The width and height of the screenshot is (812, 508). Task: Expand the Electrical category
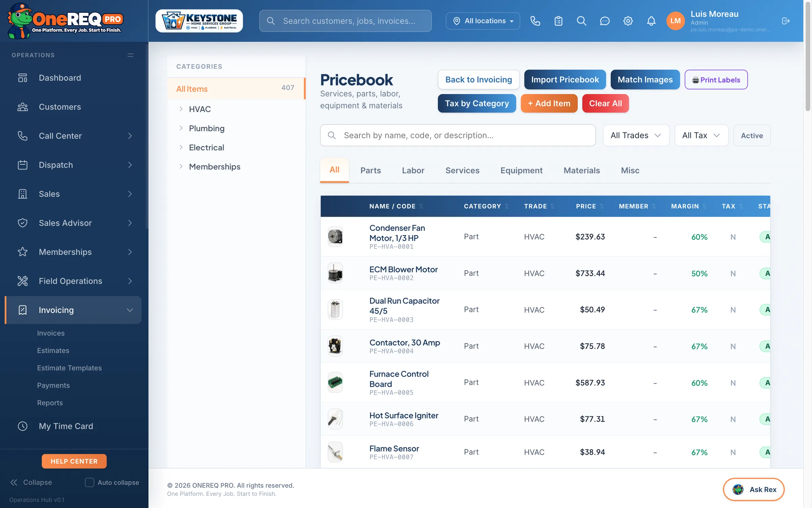181,147
